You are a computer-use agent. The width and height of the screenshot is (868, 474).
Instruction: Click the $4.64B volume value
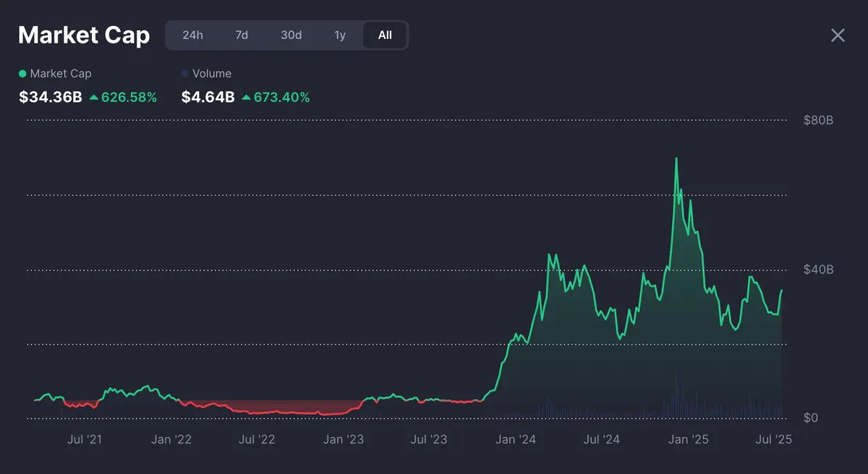click(x=208, y=96)
